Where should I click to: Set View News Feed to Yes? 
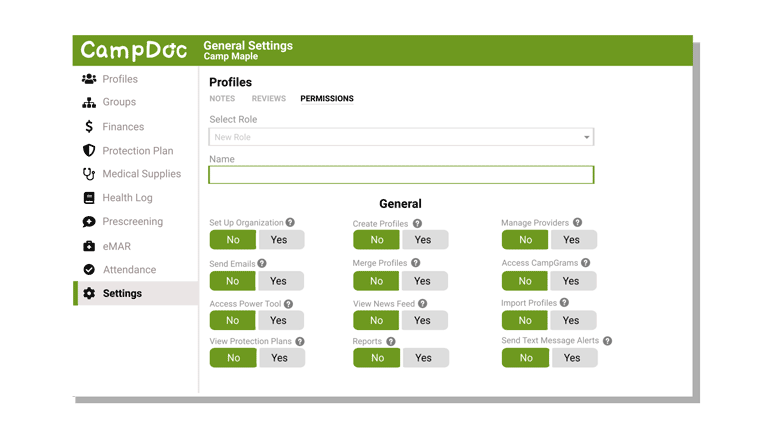424,320
